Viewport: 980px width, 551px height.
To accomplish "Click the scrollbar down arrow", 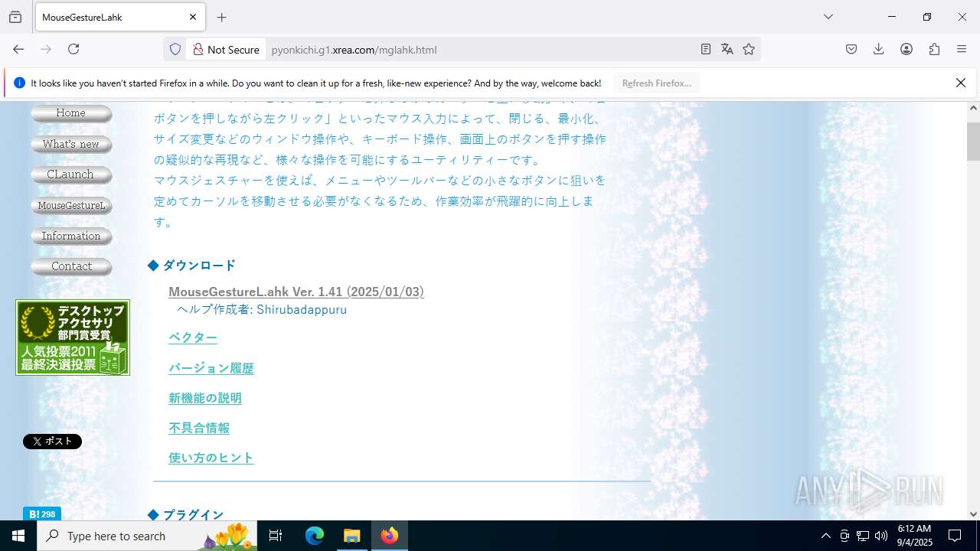I will 973,514.
